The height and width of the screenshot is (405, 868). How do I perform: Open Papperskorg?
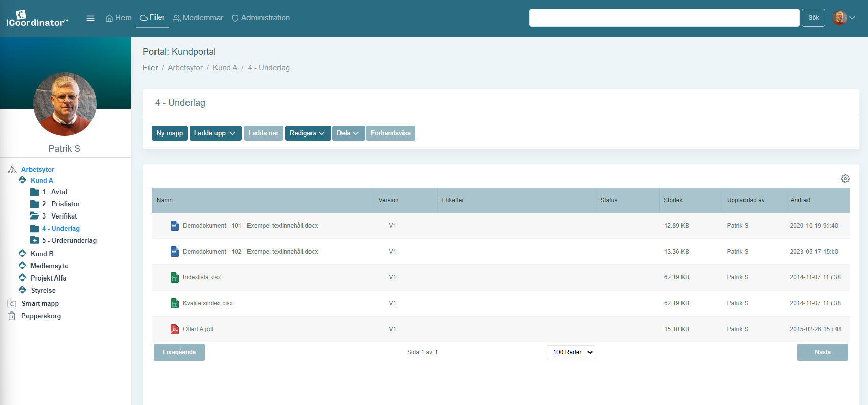click(41, 316)
